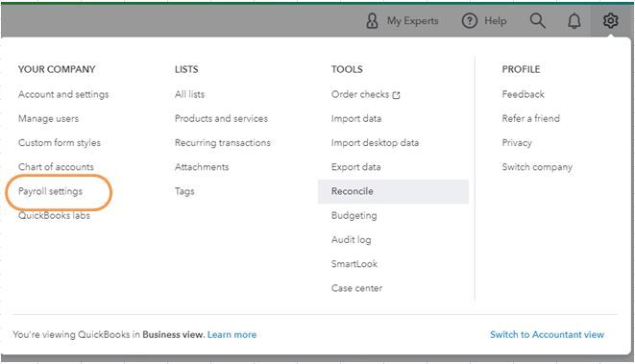Open the search magnifier icon
The image size is (635, 364).
(537, 20)
